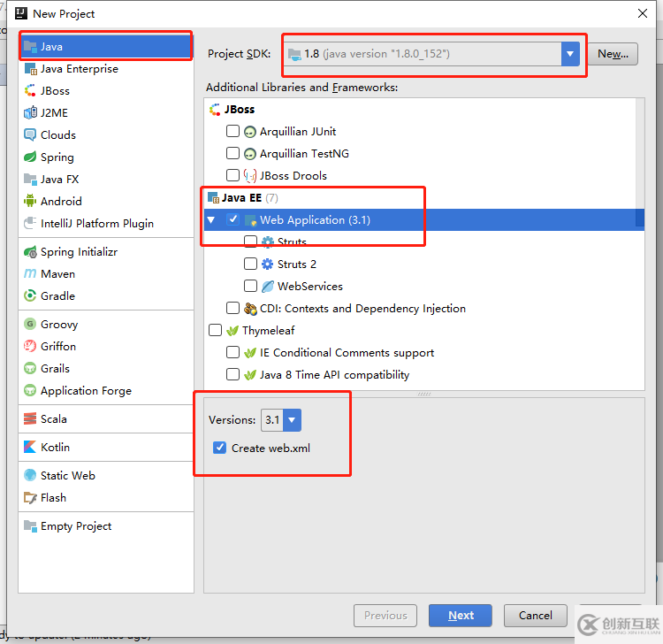
Task: Select the Java EE (7) group header
Action: coord(242,197)
